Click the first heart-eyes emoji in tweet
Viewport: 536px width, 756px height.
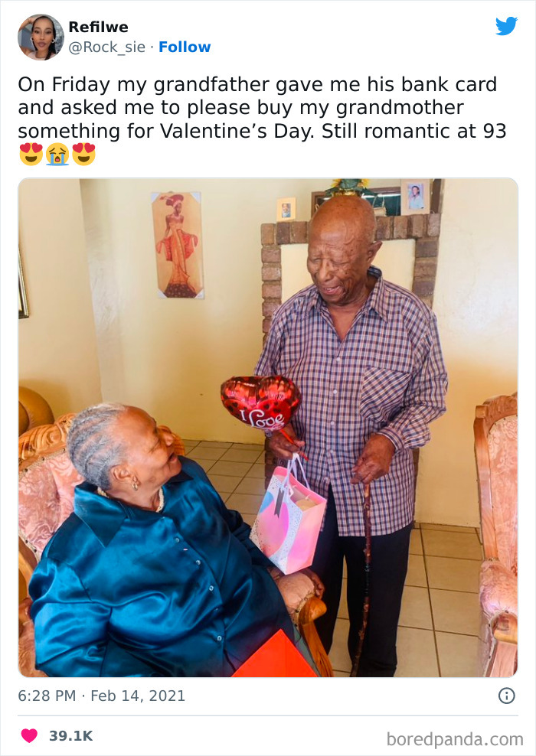click(x=31, y=155)
